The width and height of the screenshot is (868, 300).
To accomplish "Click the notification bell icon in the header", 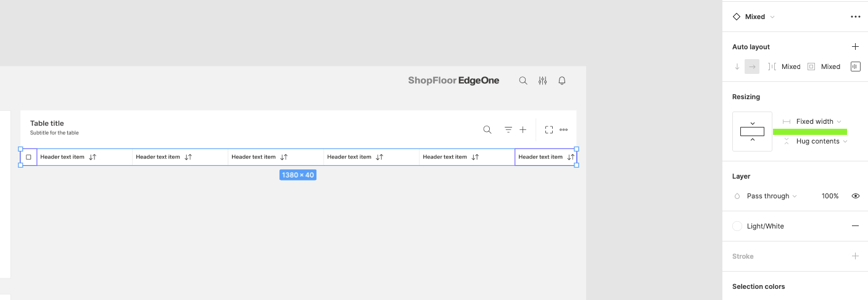I will pyautogui.click(x=561, y=81).
